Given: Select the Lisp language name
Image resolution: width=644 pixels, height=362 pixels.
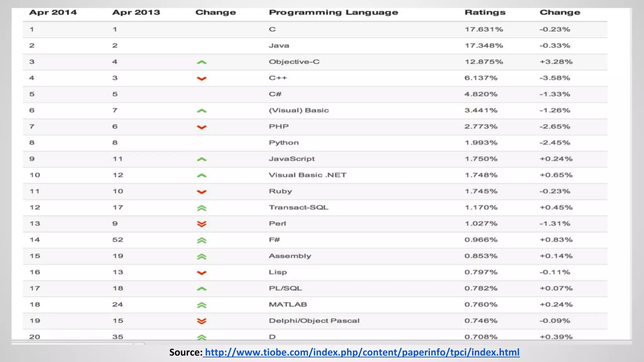Looking at the screenshot, I should 278,272.
